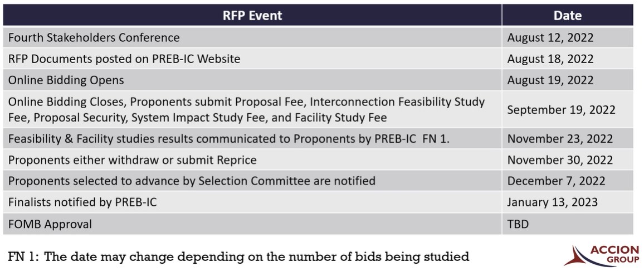Image resolution: width=644 pixels, height=271 pixels.
Task: Select the Fourth Stakeholders Conference row
Action: 94,37
